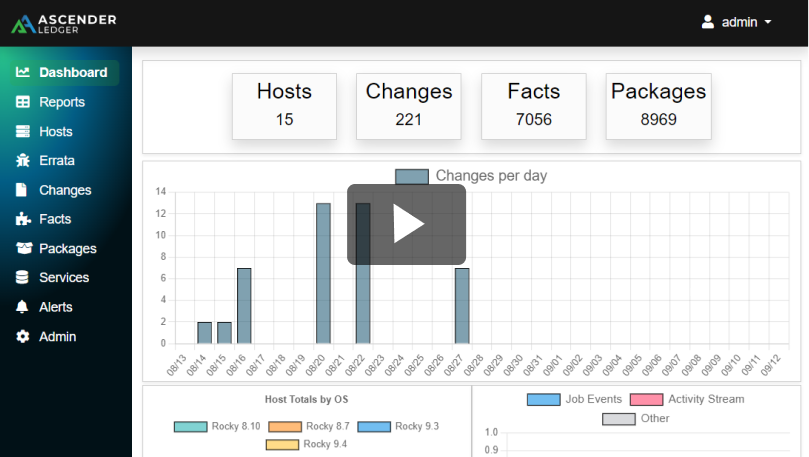Click the Job Events legend label
Viewport: 809px width, 457px height.
(593, 399)
